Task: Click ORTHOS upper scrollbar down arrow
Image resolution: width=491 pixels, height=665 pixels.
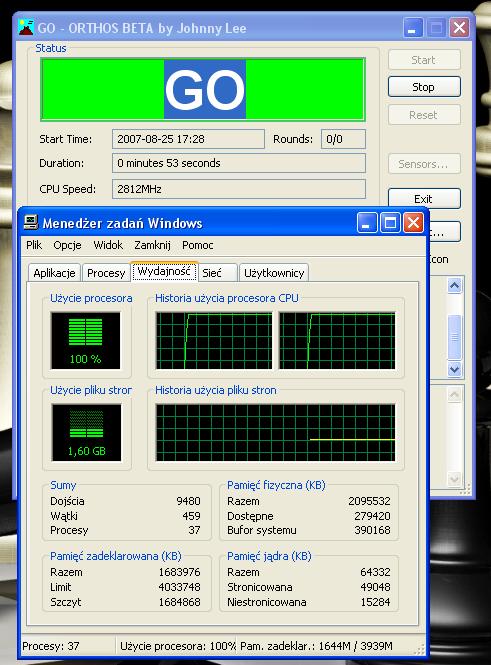Action: (x=455, y=369)
